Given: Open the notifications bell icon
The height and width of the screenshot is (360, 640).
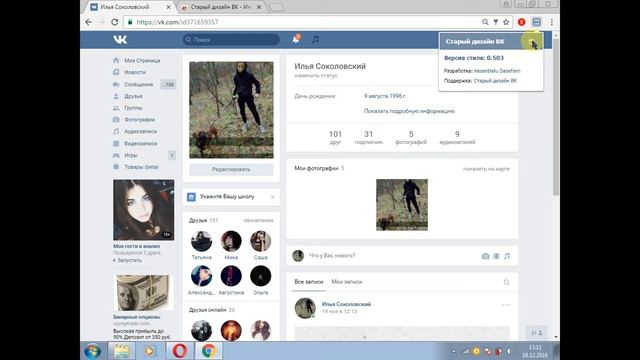Looking at the screenshot, I should (x=296, y=39).
